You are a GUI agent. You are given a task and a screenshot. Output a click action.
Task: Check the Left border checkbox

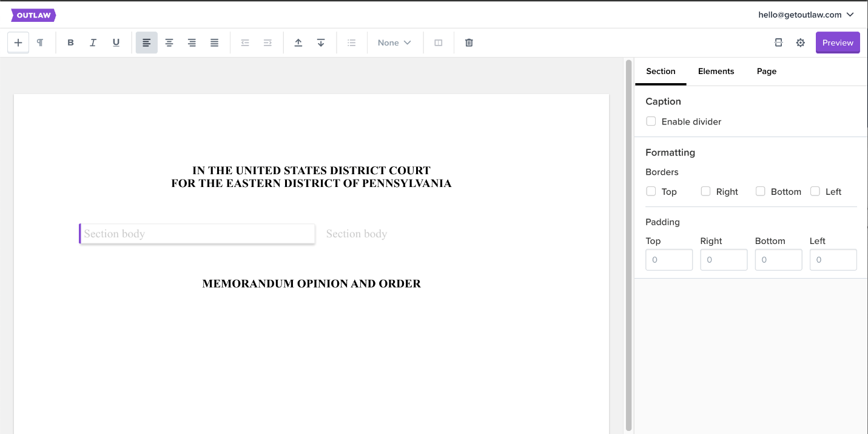click(x=815, y=191)
